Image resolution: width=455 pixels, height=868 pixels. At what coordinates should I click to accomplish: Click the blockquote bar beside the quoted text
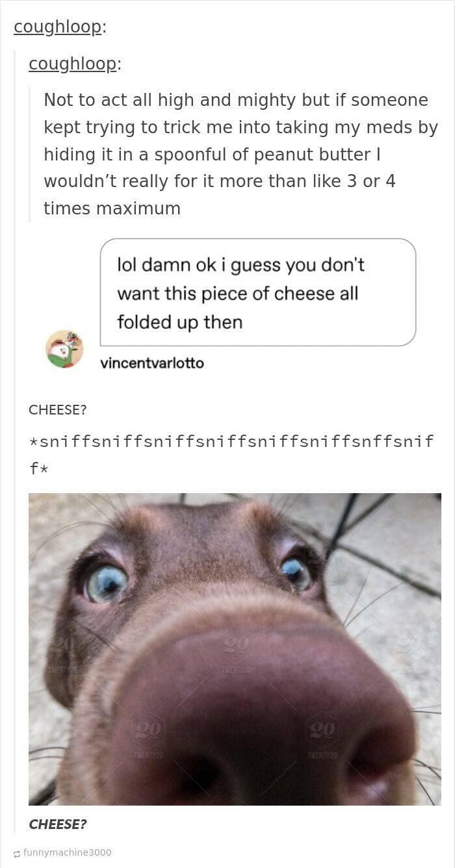[x=30, y=155]
